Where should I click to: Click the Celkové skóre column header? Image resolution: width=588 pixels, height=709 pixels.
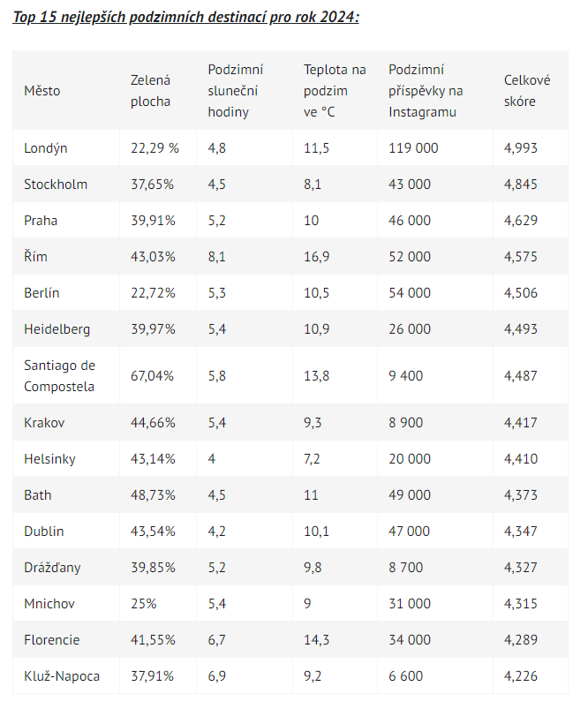[527, 91]
